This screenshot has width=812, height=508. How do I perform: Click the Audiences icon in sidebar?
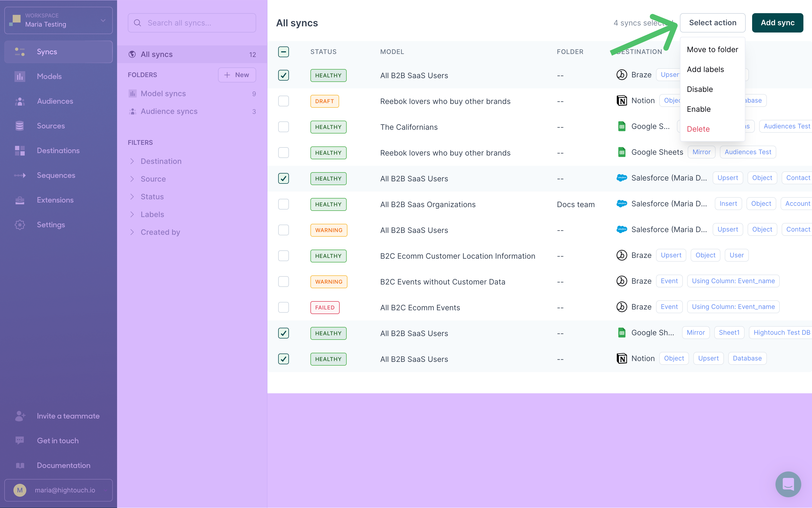point(20,101)
